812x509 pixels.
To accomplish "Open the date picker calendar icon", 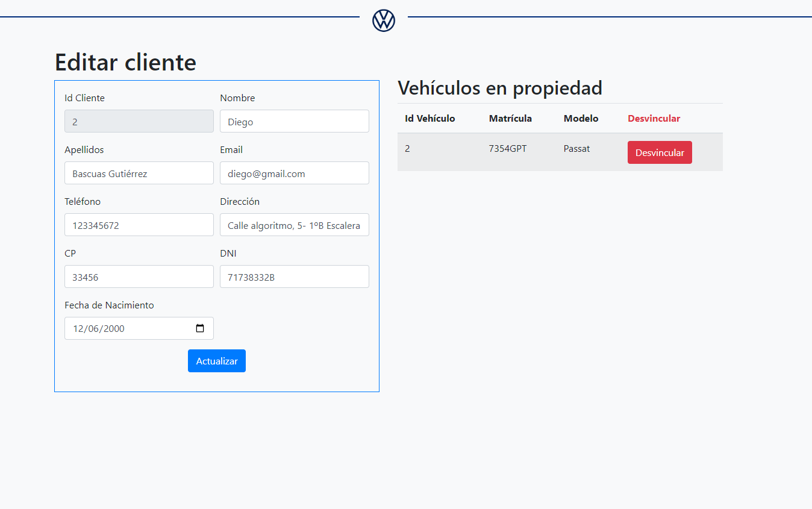I will point(200,328).
